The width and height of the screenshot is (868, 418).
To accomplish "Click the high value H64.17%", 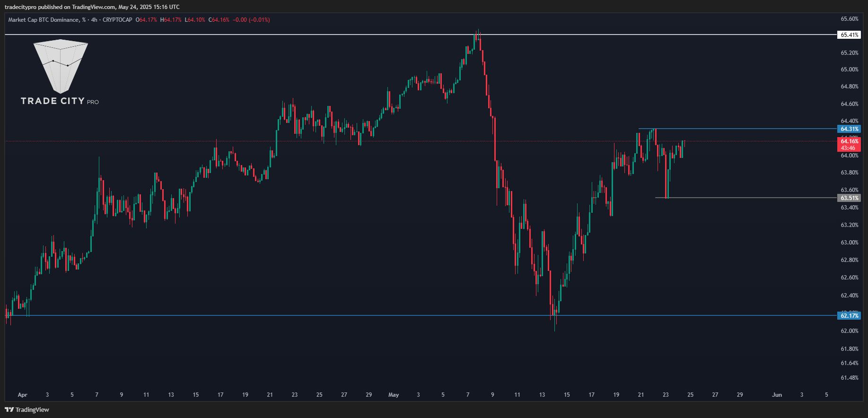I will 171,20.
